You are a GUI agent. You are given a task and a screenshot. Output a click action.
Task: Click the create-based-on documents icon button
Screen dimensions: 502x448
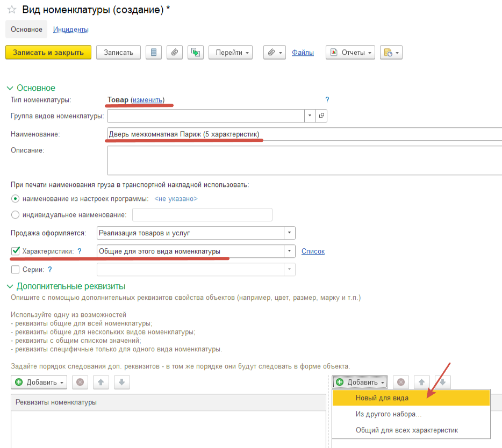pyautogui.click(x=195, y=53)
